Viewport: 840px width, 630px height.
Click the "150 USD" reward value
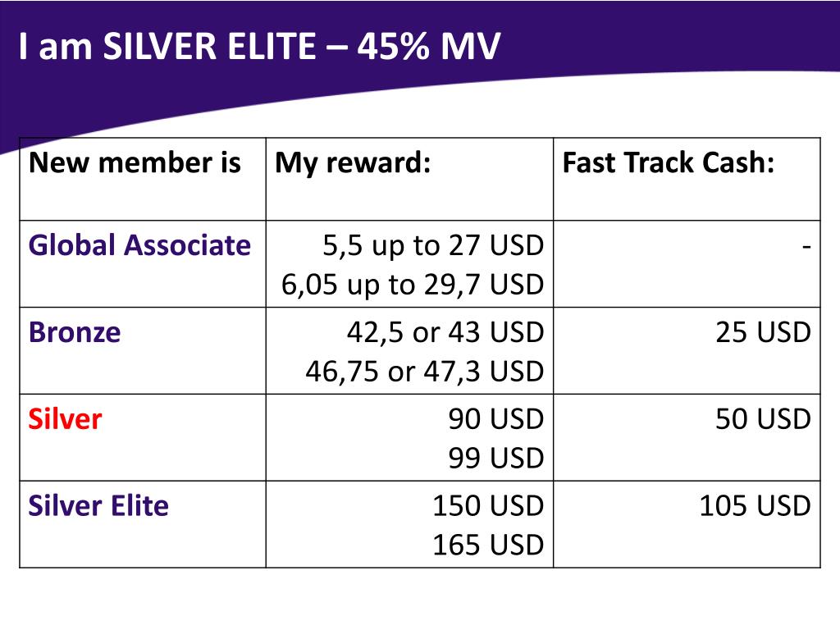(488, 506)
